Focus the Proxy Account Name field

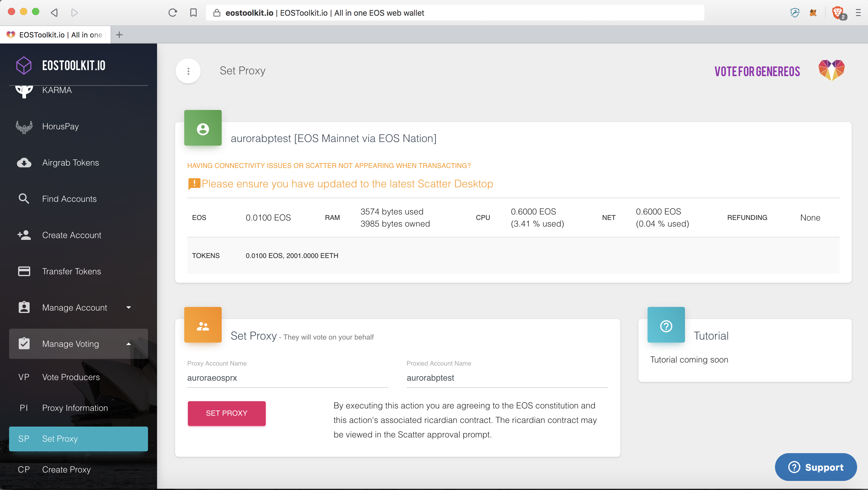[288, 378]
